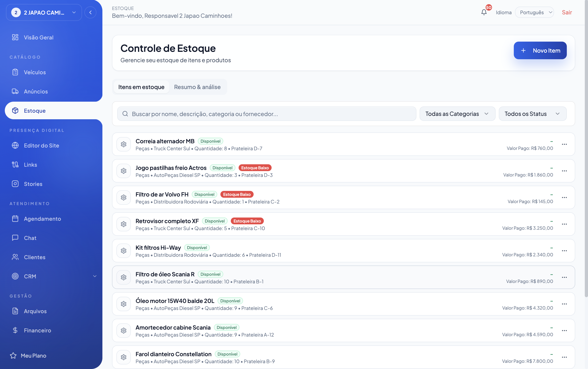Click gear icon of Filtro de ar Volvo FH
This screenshot has width=588, height=369.
pos(124,198)
